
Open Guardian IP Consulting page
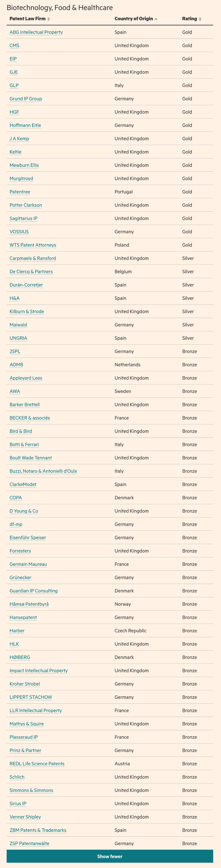pos(33,591)
